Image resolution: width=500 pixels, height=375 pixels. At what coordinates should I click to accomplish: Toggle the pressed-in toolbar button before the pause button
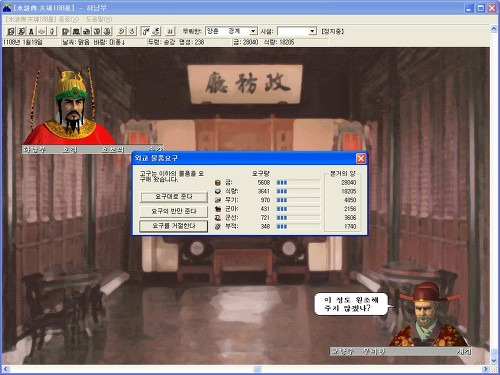coord(146,31)
